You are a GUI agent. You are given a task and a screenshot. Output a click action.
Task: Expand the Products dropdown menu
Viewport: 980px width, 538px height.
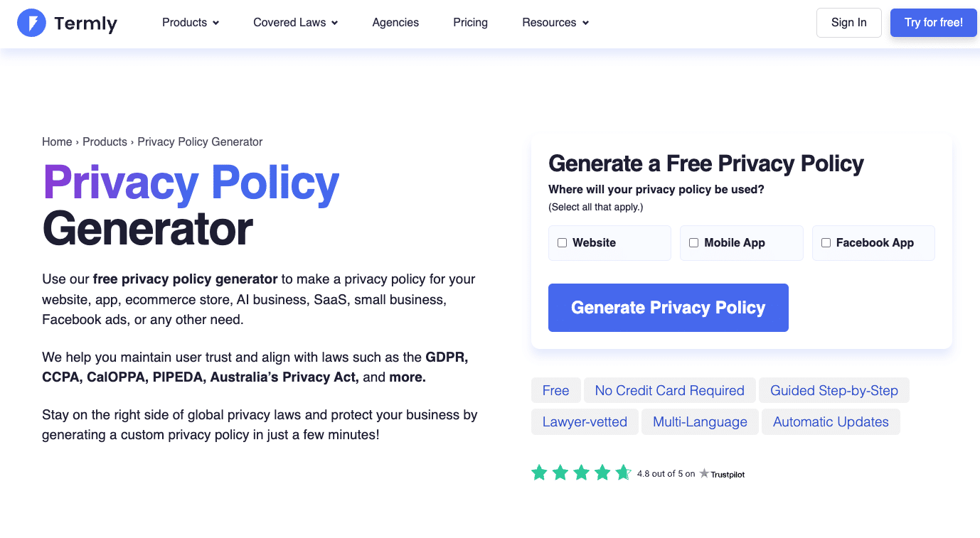tap(191, 23)
